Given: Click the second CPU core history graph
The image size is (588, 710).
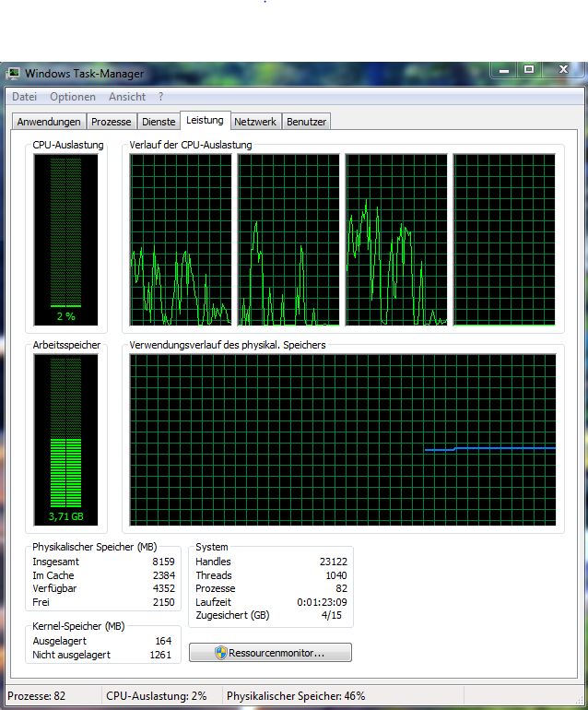Looking at the screenshot, I should [288, 240].
